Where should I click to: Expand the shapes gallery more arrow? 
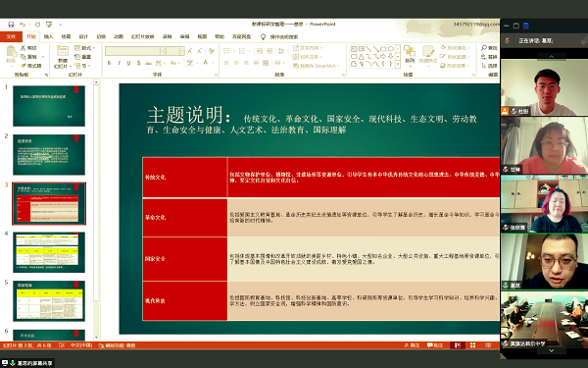pos(398,65)
